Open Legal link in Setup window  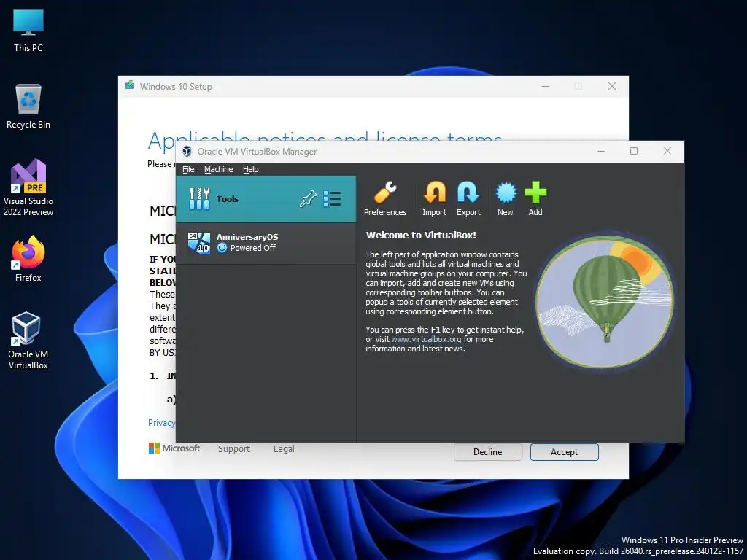(284, 449)
